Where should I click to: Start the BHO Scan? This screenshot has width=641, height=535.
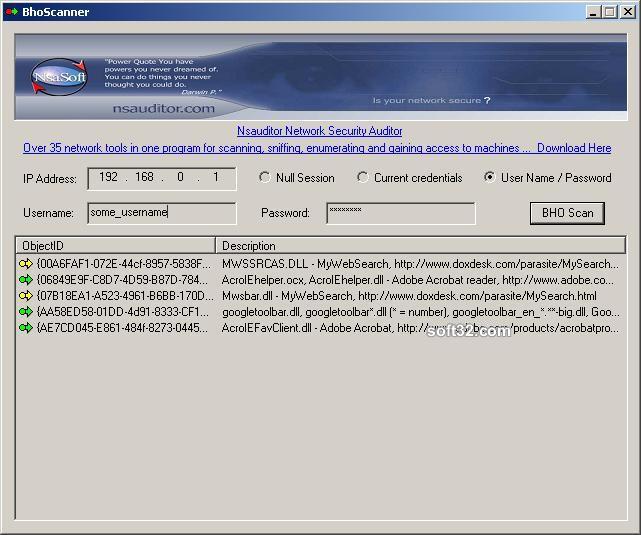click(567, 213)
